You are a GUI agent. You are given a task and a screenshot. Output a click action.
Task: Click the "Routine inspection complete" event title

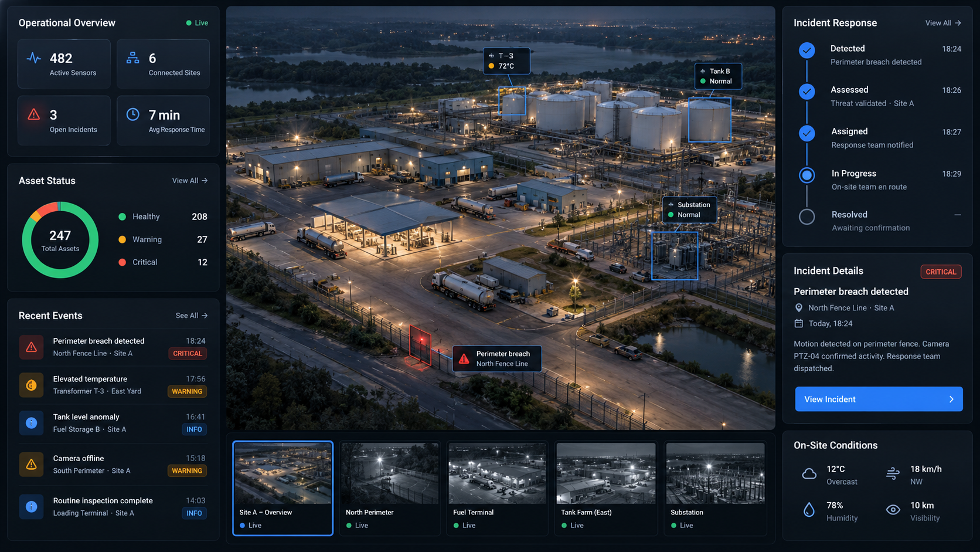[x=103, y=500]
